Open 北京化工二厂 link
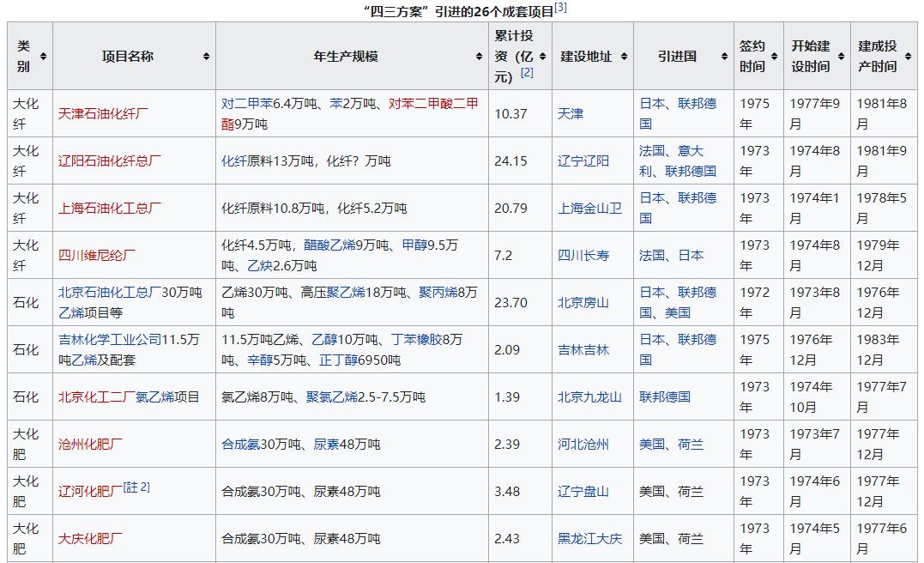The height and width of the screenshot is (563, 924). point(97,397)
